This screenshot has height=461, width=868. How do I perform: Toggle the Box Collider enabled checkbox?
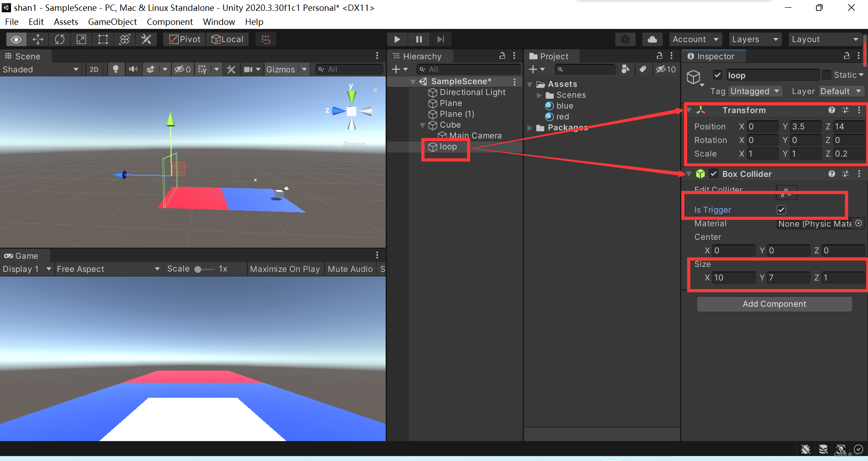713,174
